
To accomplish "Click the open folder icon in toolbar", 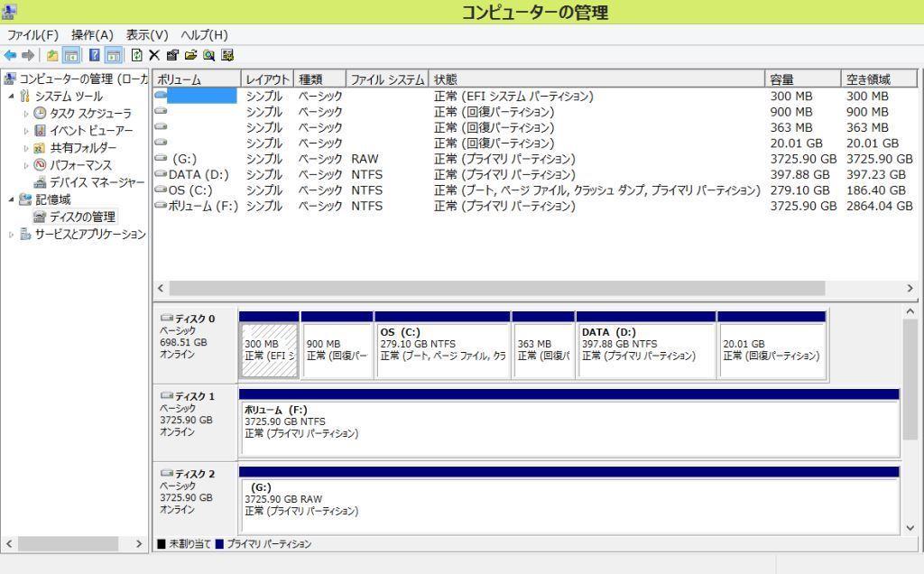I will (x=190, y=56).
